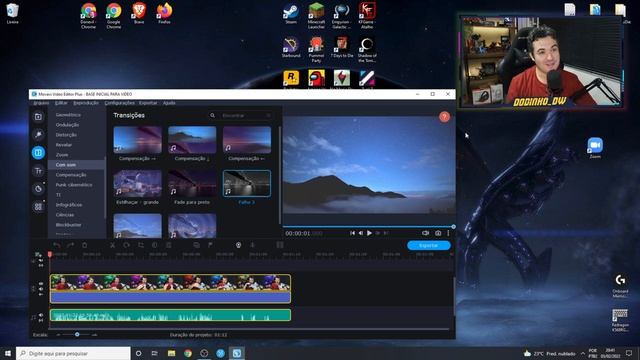Viewport: 640px width, 360px height.
Task: Select the Geométrico transition category
Action: click(68, 115)
